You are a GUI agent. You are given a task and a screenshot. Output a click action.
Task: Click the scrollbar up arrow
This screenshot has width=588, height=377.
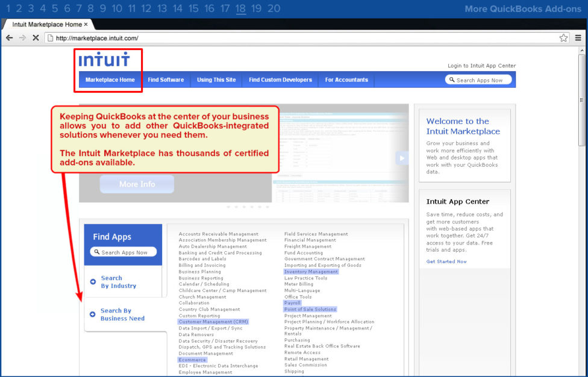click(581, 50)
